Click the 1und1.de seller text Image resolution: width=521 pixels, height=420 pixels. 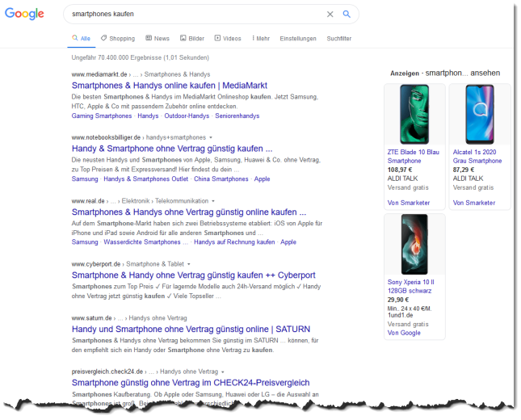(x=400, y=315)
